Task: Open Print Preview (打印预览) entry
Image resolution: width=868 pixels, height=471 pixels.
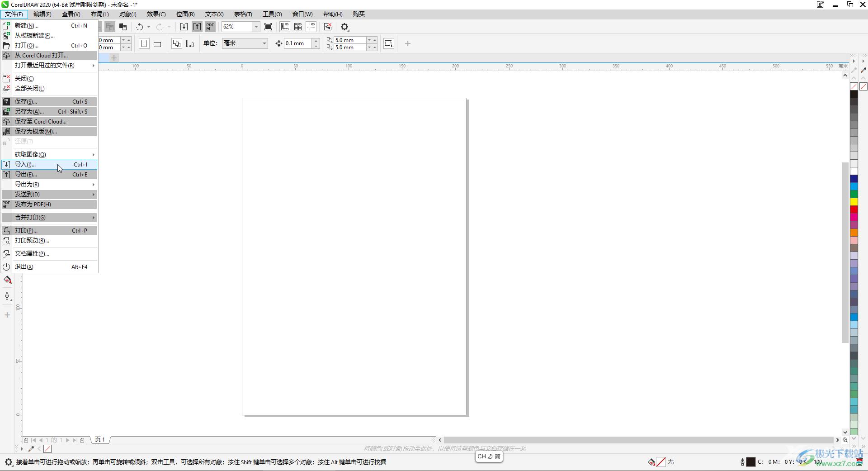Action: tap(49, 241)
